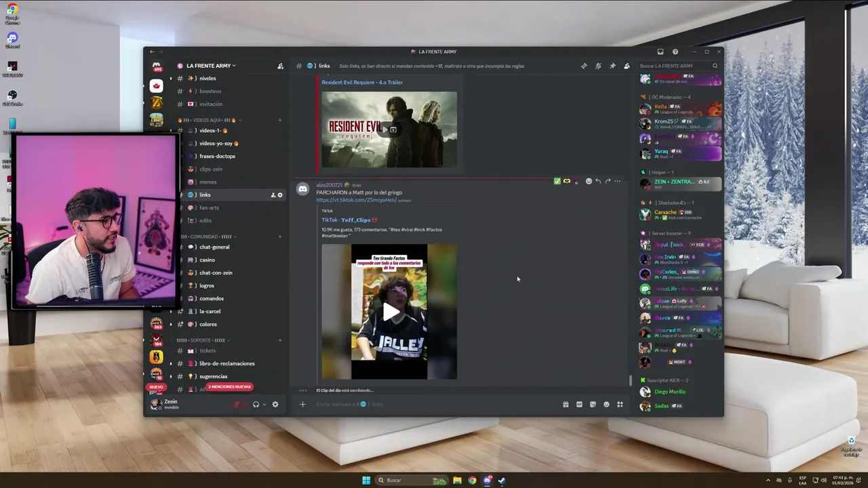Collapse the SOPORTE category
The height and width of the screenshot is (488, 868).
coord(202,340)
